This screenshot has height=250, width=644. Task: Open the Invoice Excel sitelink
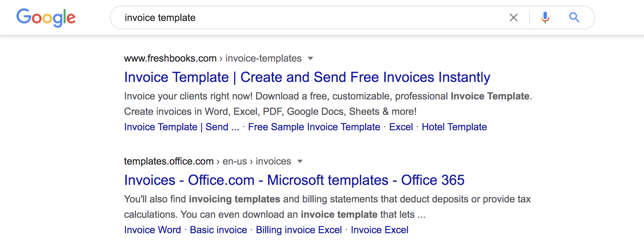tap(379, 230)
